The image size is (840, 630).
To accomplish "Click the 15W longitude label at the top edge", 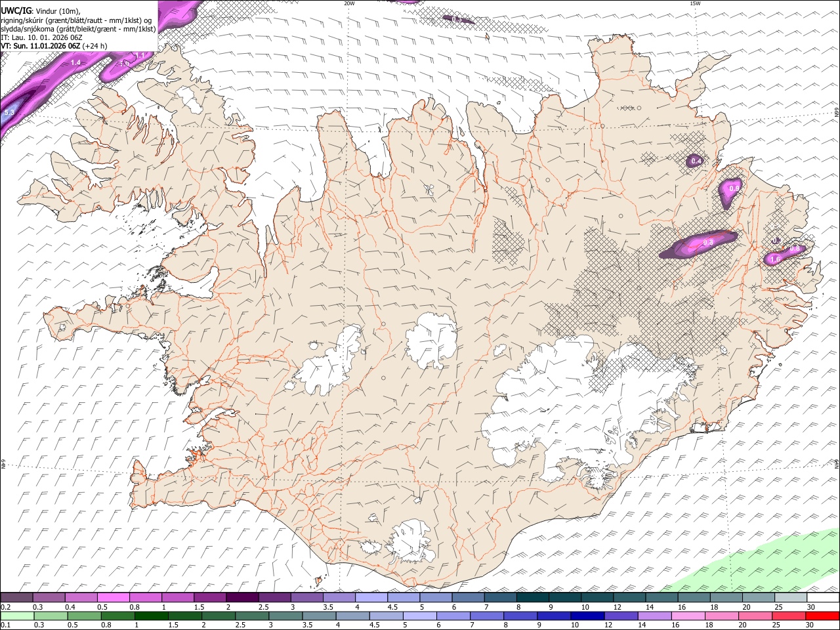I will [x=695, y=3].
